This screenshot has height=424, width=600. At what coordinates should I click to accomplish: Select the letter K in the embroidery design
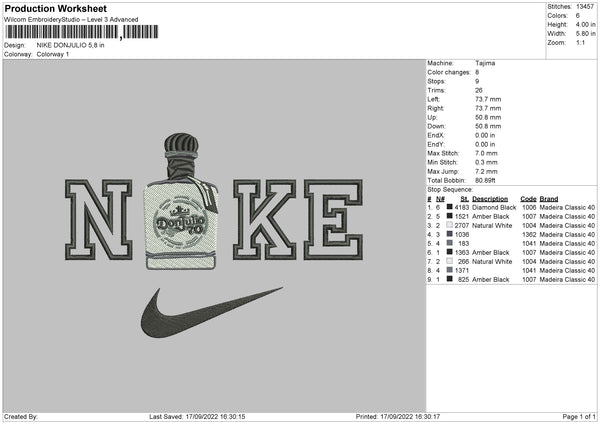point(264,220)
